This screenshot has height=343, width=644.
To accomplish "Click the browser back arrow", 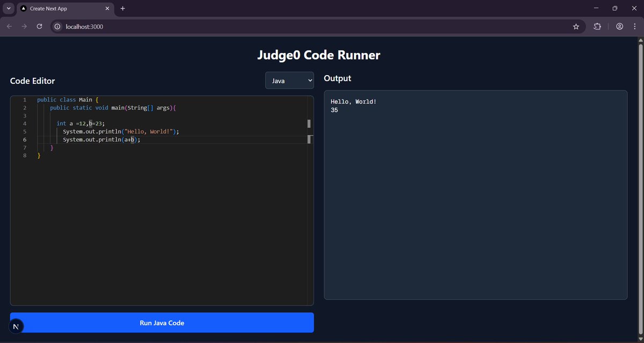I will tap(9, 26).
